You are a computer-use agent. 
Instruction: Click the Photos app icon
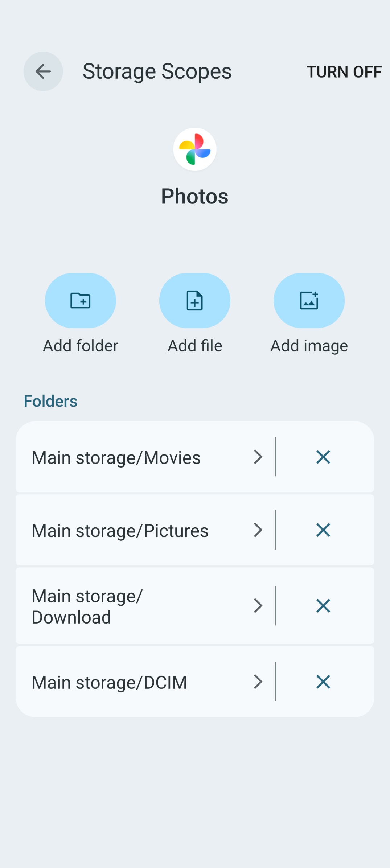pyautogui.click(x=195, y=149)
